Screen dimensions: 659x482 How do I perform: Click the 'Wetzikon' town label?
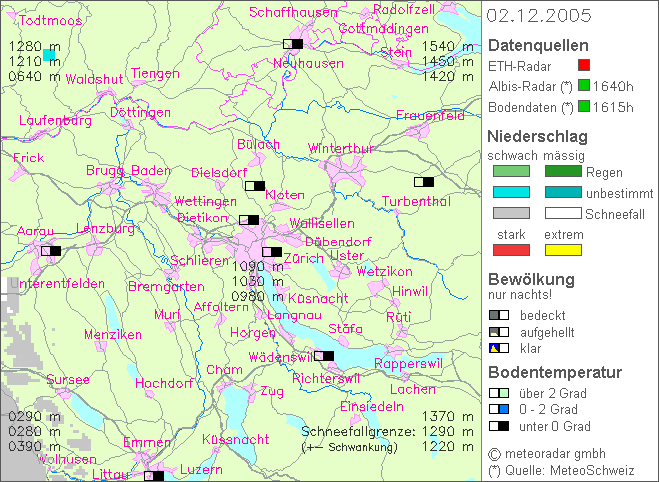[385, 271]
